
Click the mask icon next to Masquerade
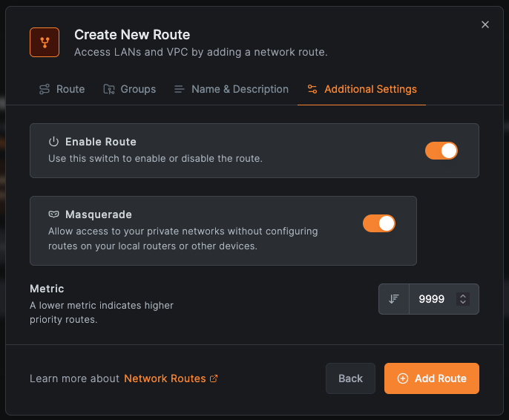(x=53, y=214)
